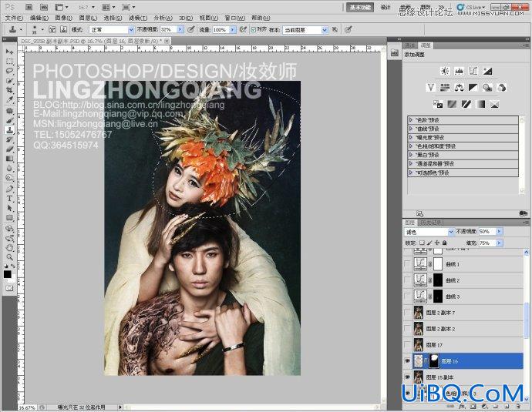This screenshot has width=532, height=412.
Task: Open the stamp mode dropdown showing 正常
Action: [112, 30]
